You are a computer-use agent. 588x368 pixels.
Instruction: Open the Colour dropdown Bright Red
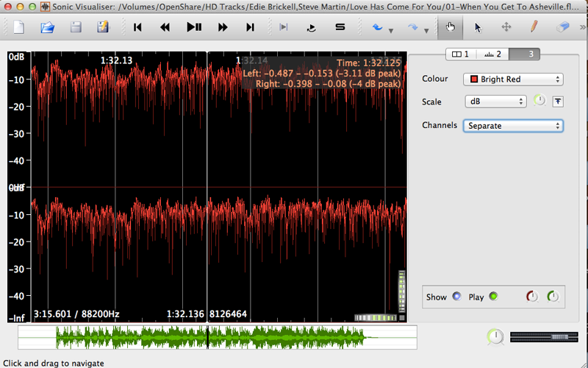pyautogui.click(x=513, y=79)
